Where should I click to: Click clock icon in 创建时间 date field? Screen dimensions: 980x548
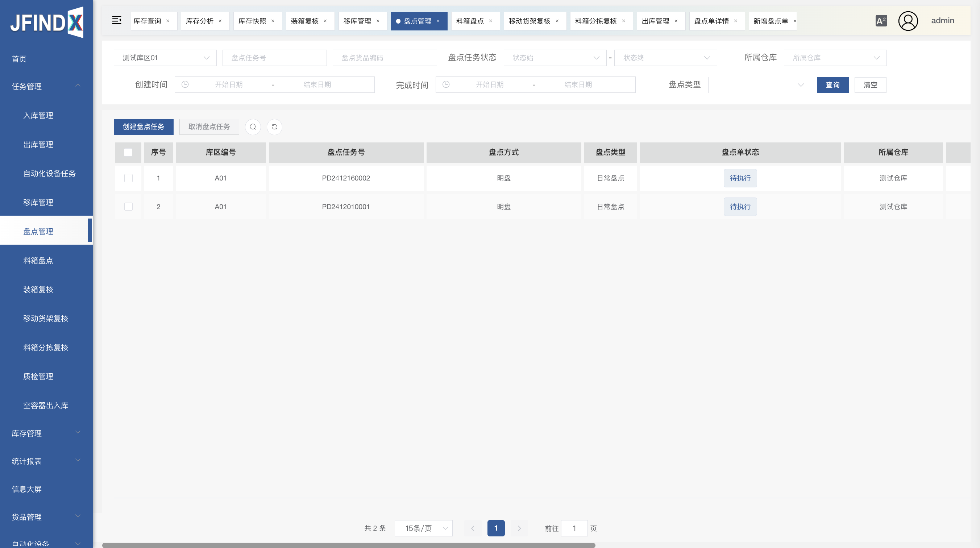pyautogui.click(x=185, y=84)
